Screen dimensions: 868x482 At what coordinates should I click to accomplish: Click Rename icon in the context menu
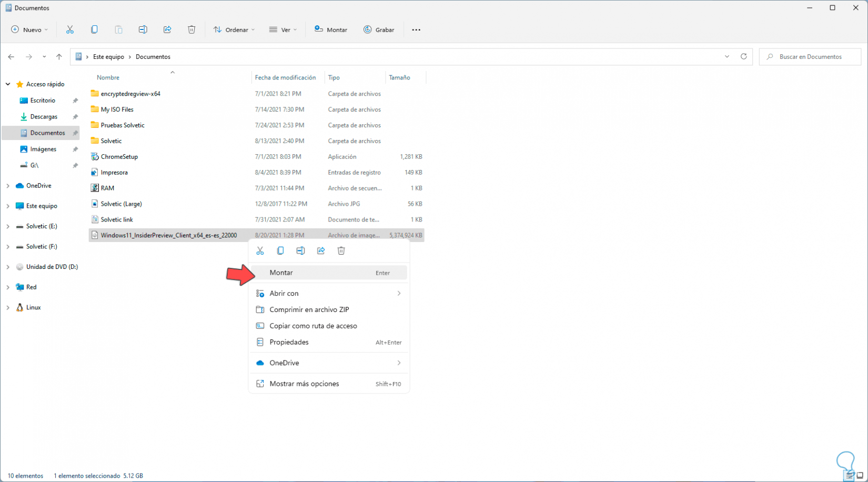click(300, 251)
